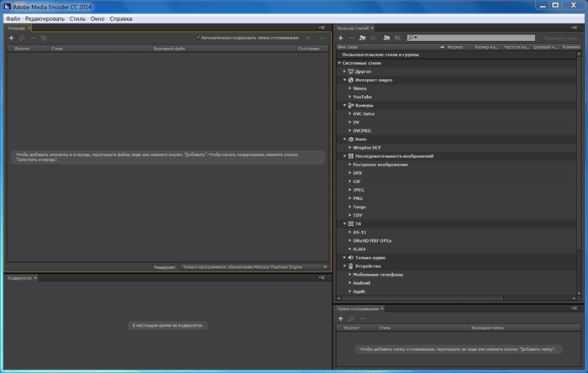Click Выходная папка column header
The image size is (588, 373).
487,328
